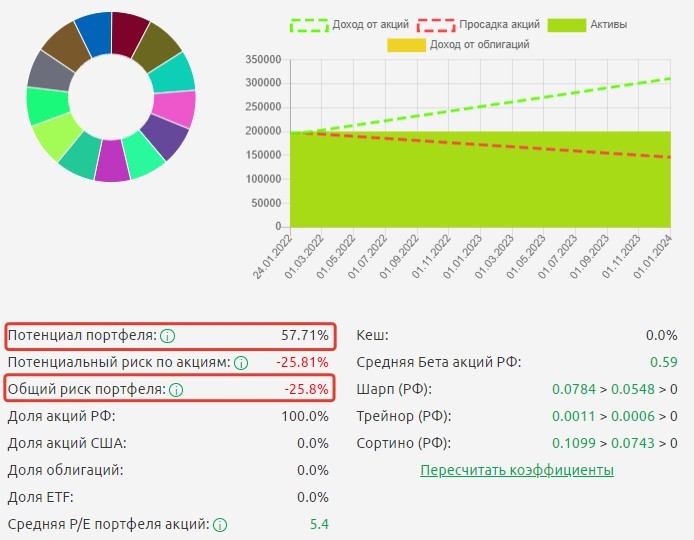Click info icon next to Потенциал портфеля
Screen dimensions: 694x540
(x=168, y=336)
